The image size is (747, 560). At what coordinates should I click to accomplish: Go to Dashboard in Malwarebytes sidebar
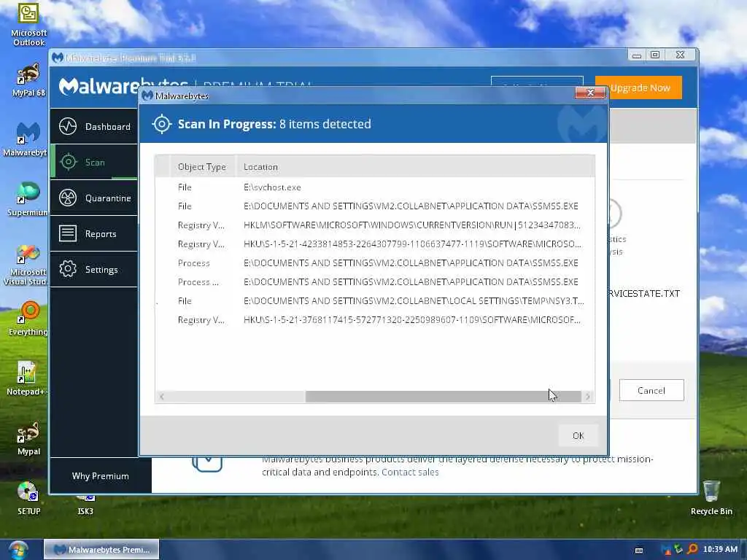coord(94,127)
